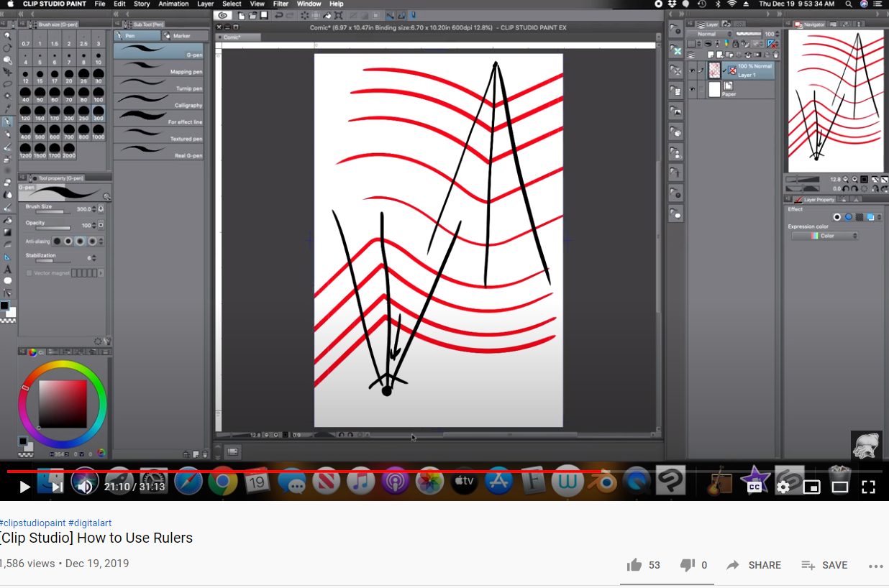
Task: Select the Border effect circle icon
Action: pyautogui.click(x=837, y=217)
